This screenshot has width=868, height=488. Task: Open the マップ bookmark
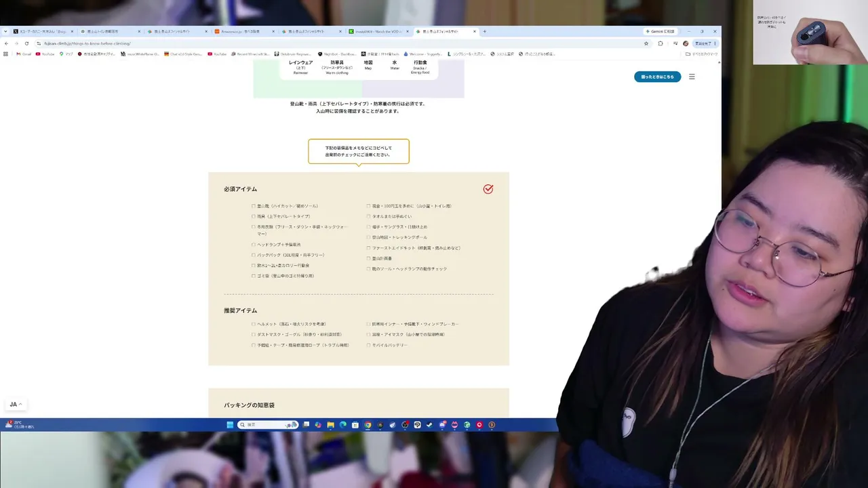[66, 54]
